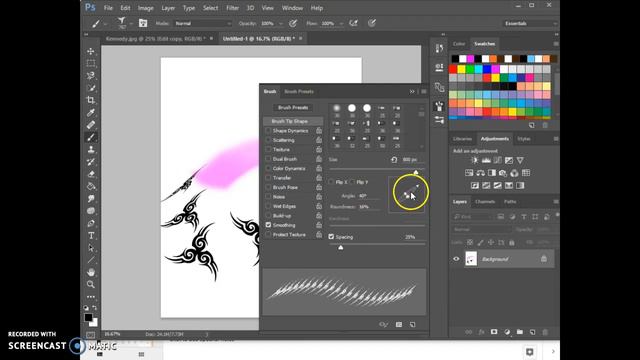This screenshot has width=640, height=360.
Task: Select the Clone Stamp tool
Action: coord(91,149)
